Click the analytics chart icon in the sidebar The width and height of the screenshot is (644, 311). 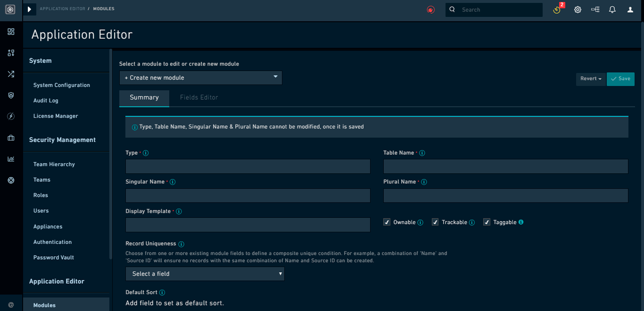[x=11, y=159]
